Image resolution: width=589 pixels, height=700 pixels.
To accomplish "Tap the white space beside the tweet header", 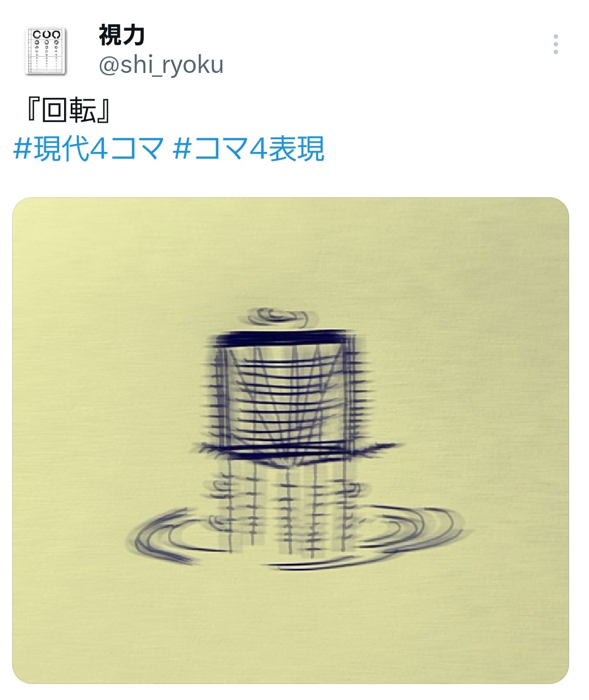I will [387, 51].
